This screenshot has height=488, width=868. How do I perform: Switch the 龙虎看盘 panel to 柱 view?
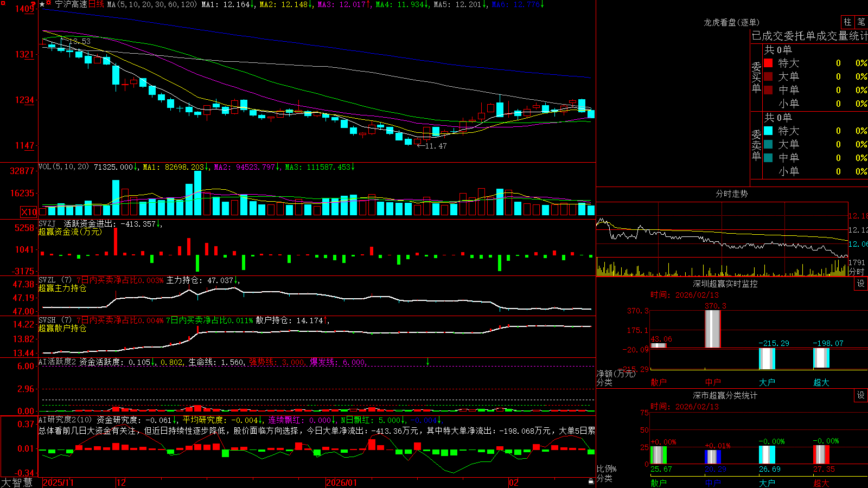pyautogui.click(x=847, y=22)
